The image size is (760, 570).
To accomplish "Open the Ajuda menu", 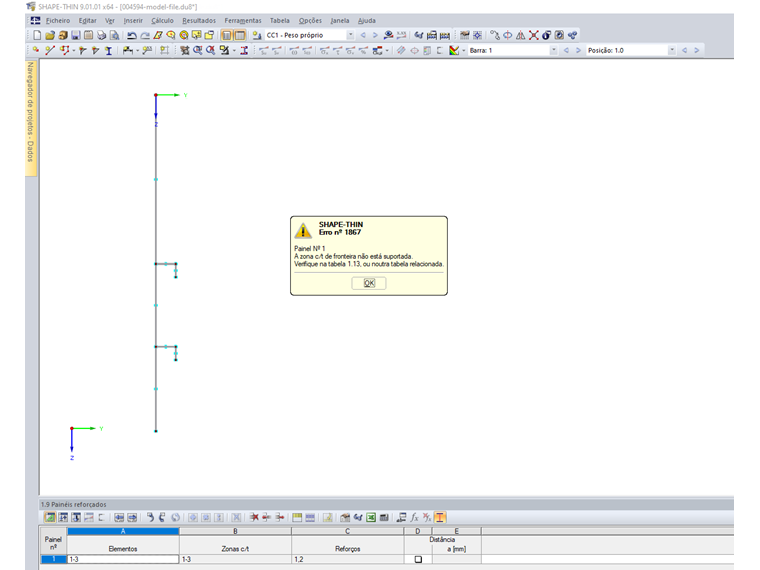I will point(366,20).
